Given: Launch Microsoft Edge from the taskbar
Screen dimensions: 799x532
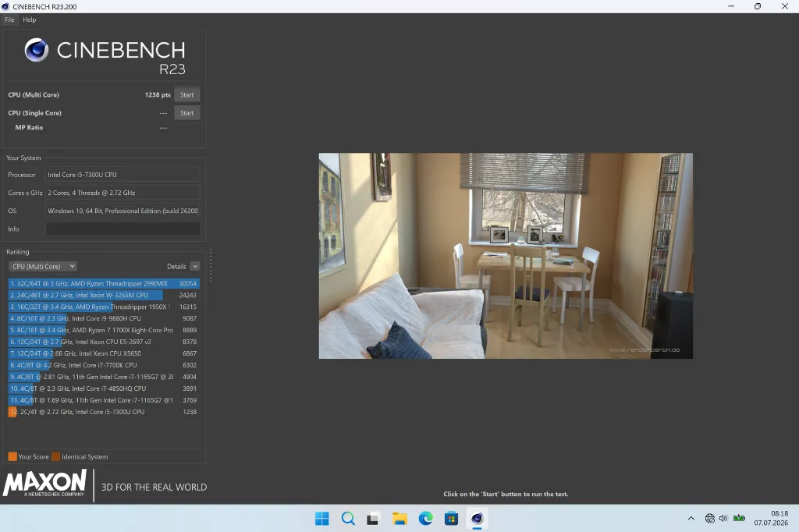Looking at the screenshot, I should [425, 519].
